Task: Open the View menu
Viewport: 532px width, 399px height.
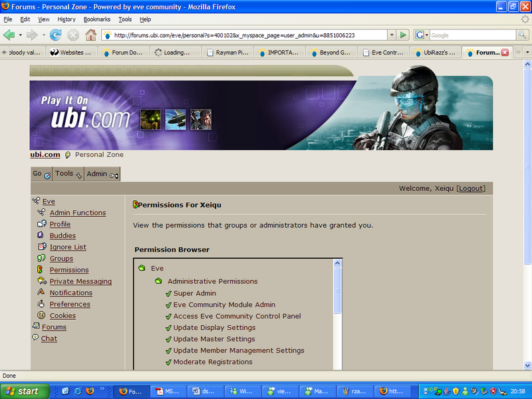Action: coord(43,19)
